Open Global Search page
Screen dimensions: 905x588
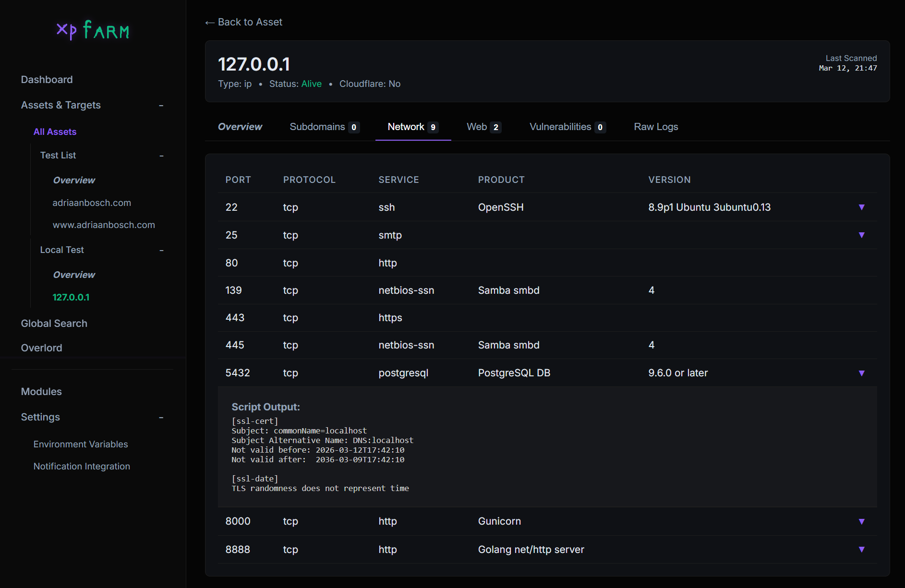point(54,324)
